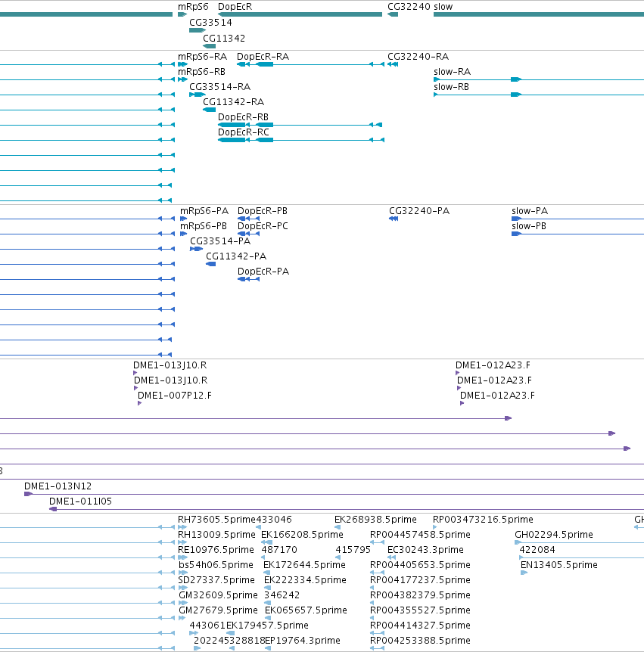The height and width of the screenshot is (652, 644).
Task: Select the slow gene label
Action: click(443, 7)
